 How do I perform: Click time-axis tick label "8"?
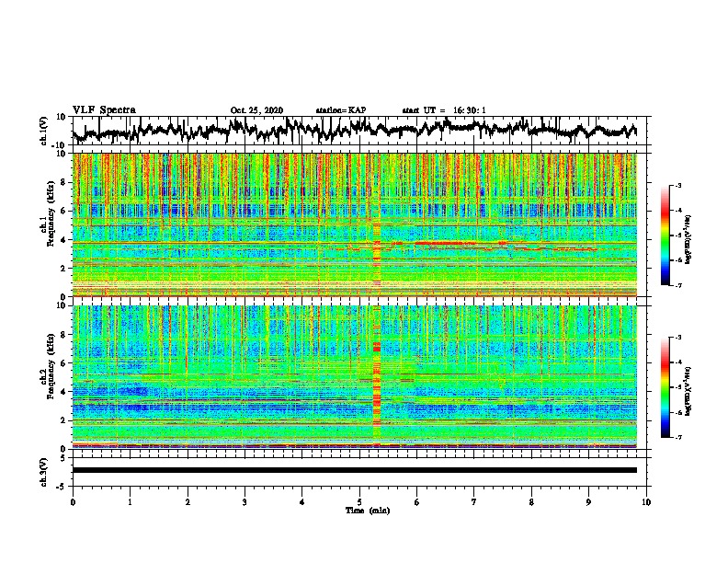coord(531,502)
